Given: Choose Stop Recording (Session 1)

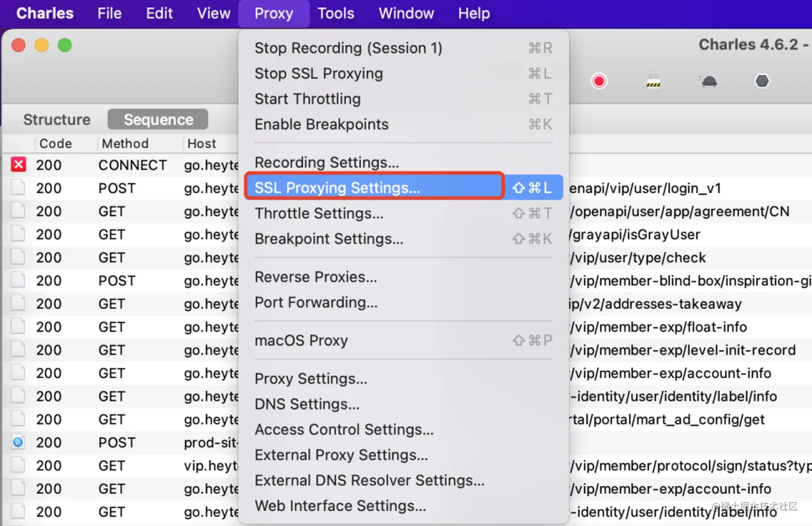Looking at the screenshot, I should (x=403, y=48).
